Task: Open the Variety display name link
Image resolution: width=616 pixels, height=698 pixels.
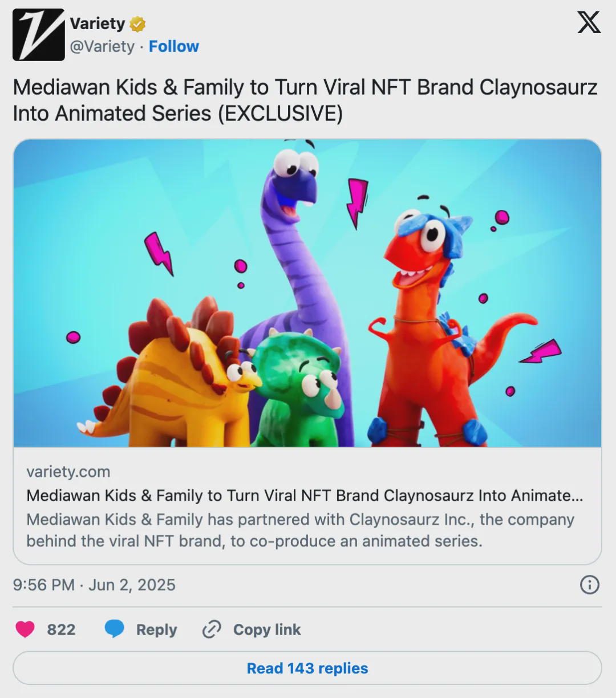Action: pos(97,23)
